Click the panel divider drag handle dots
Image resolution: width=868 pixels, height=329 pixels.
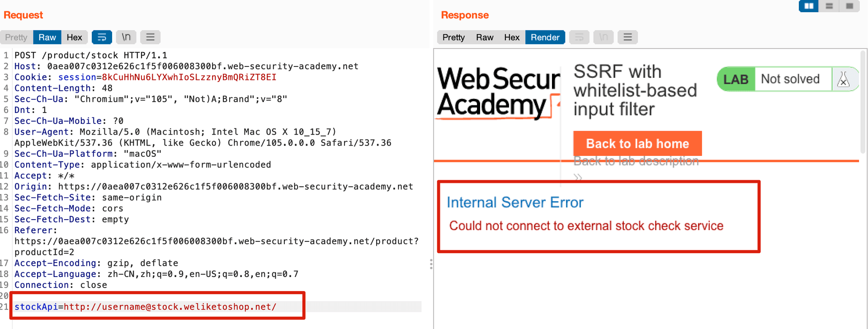431,264
